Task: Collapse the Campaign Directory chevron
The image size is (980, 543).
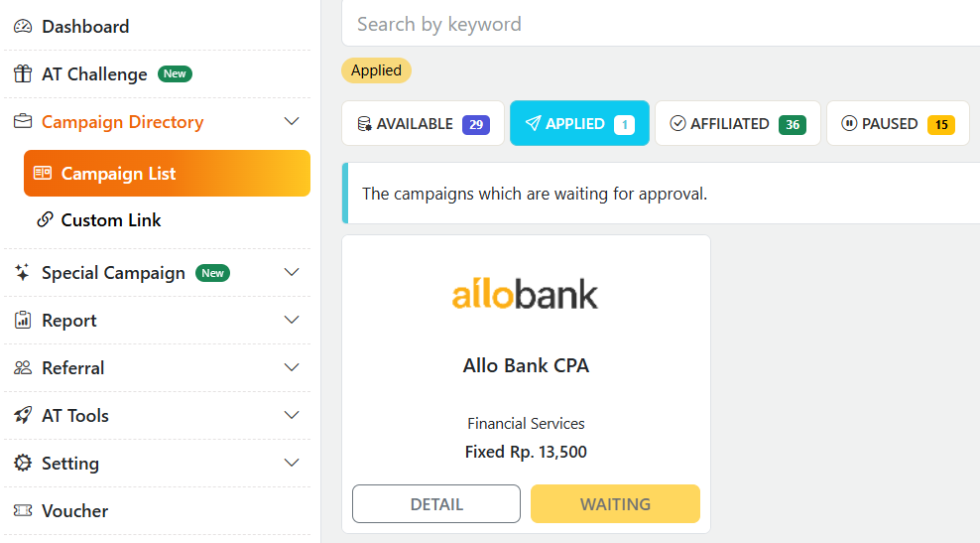Action: click(x=292, y=122)
